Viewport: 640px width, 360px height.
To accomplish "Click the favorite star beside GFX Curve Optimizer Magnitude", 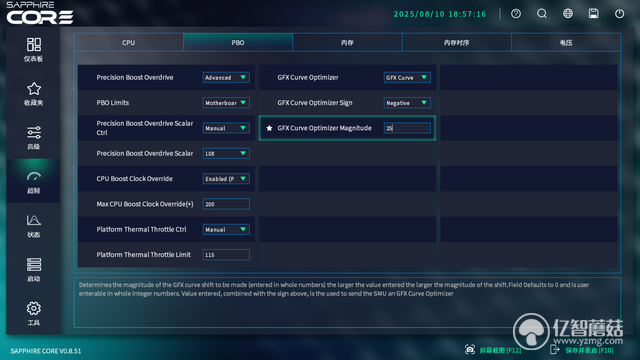I will coord(269,128).
